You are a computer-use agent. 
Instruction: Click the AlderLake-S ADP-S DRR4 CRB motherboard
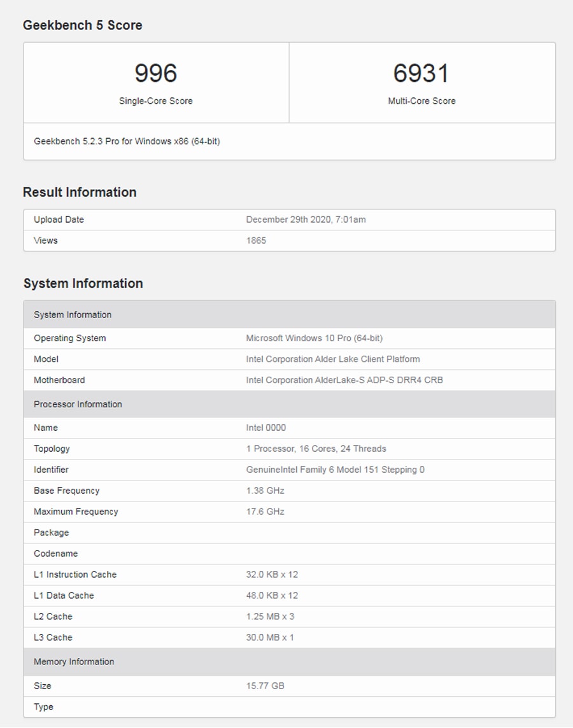tap(344, 380)
